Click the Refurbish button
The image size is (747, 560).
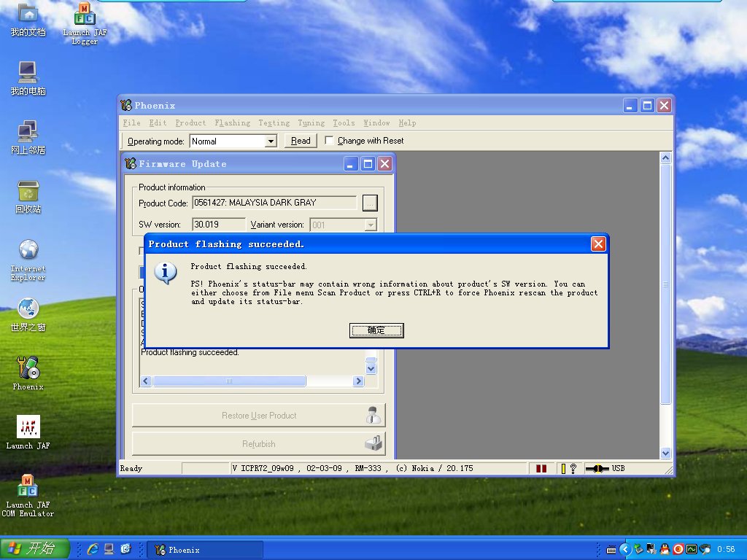coord(259,444)
